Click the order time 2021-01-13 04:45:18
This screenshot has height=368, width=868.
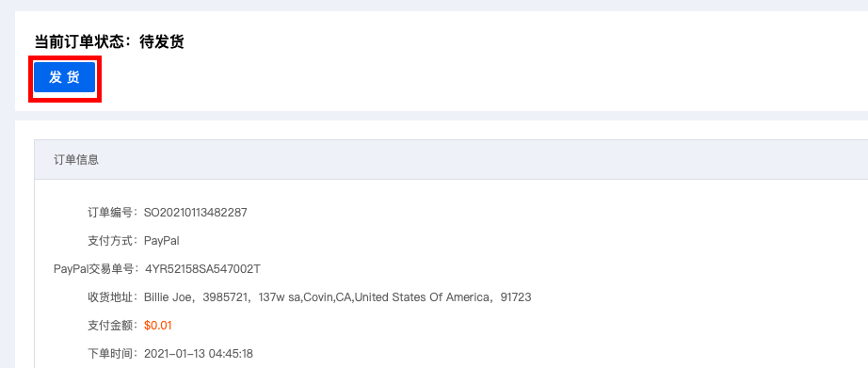pyautogui.click(x=199, y=354)
